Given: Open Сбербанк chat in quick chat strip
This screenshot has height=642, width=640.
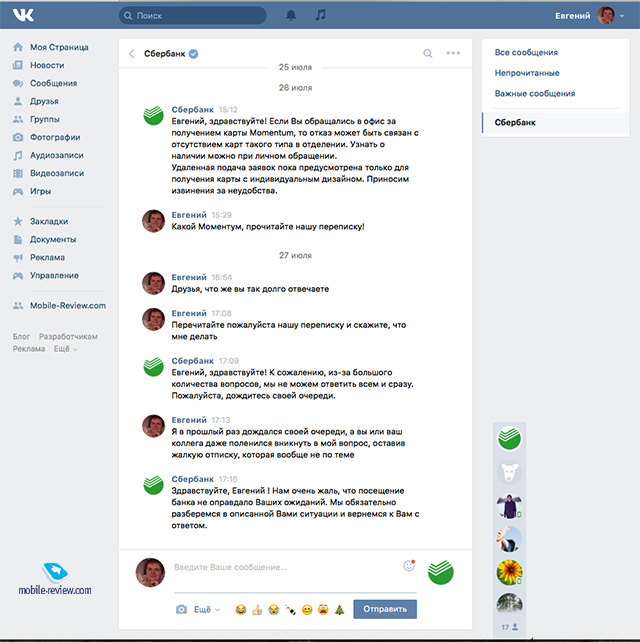Looking at the screenshot, I should pos(509,438).
